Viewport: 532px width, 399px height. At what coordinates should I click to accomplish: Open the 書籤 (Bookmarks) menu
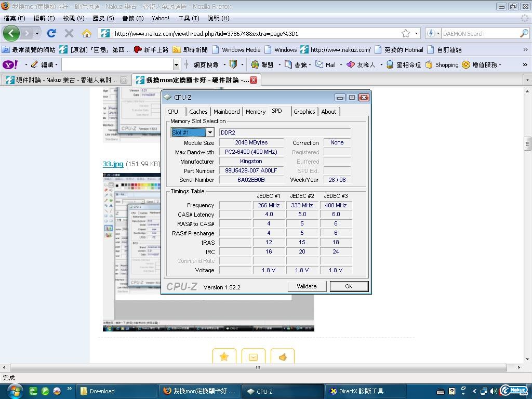click(x=132, y=18)
